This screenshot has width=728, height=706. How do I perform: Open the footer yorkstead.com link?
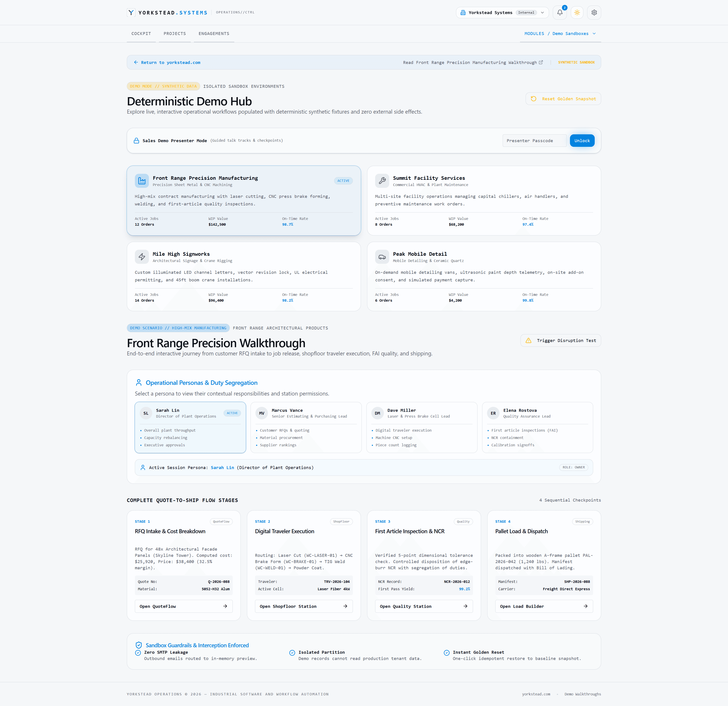(x=536, y=694)
